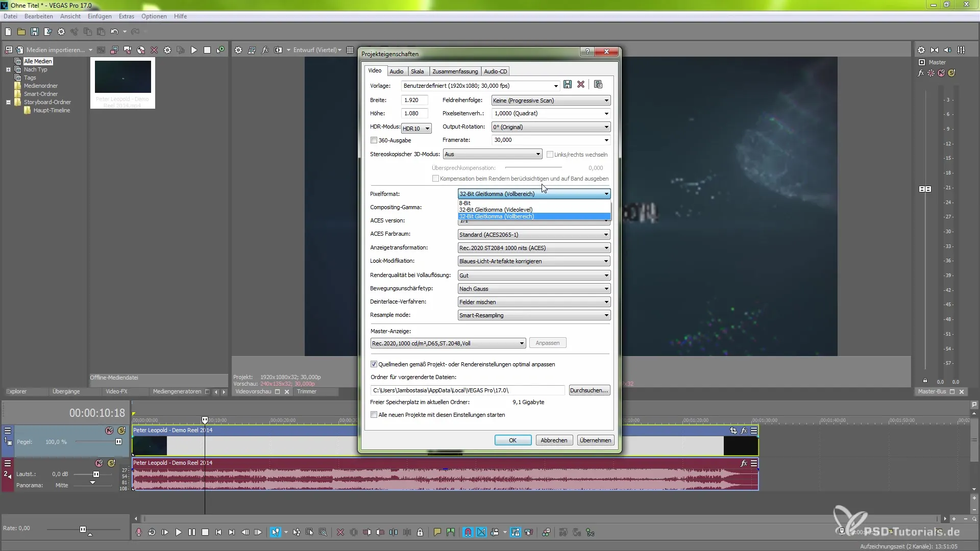This screenshot has width=980, height=551.
Task: Open the Bearbeiten menu
Action: point(38,16)
